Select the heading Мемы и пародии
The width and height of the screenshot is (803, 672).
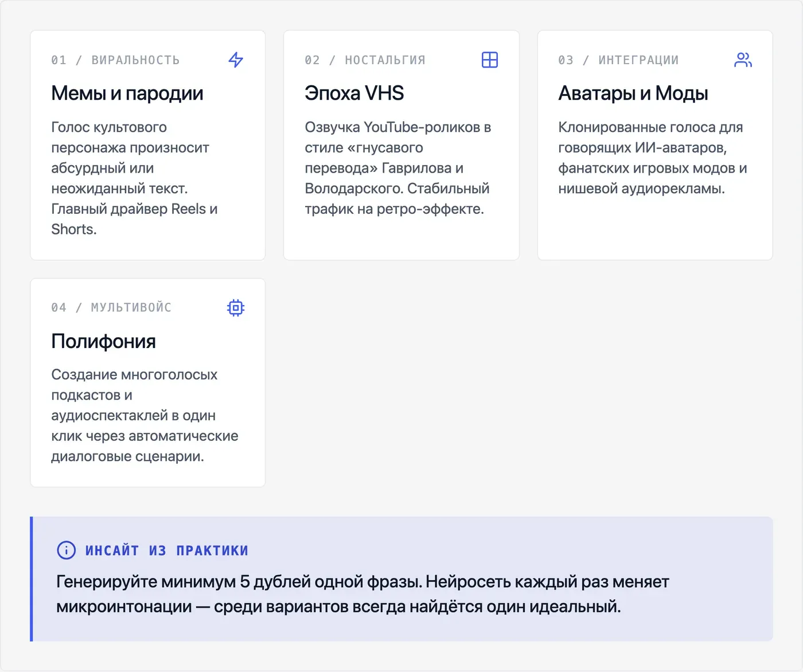(x=127, y=93)
